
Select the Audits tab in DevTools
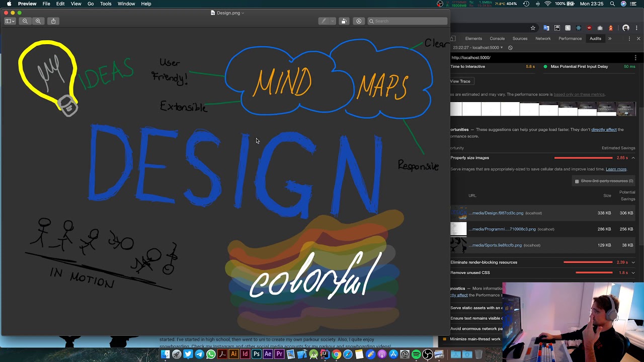595,39
